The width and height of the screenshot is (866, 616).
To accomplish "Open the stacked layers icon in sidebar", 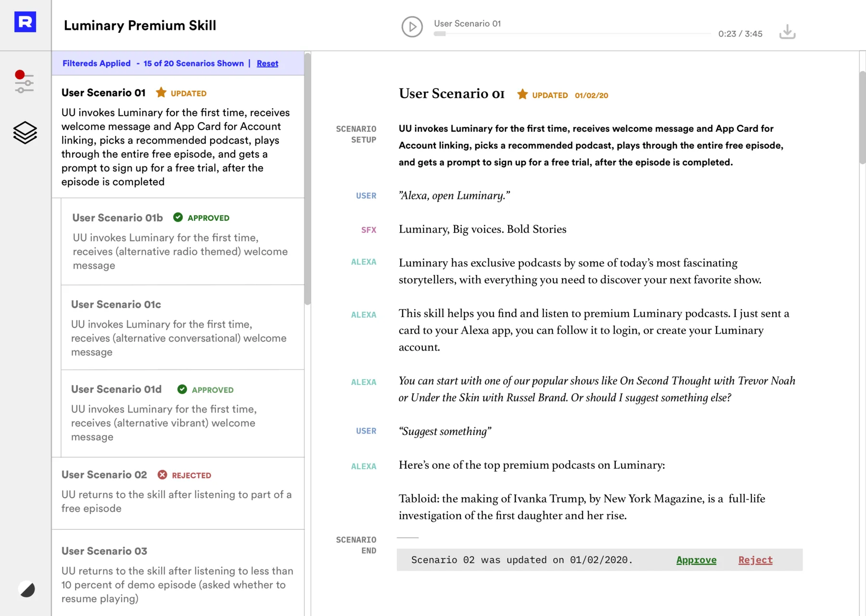I will [x=25, y=132].
